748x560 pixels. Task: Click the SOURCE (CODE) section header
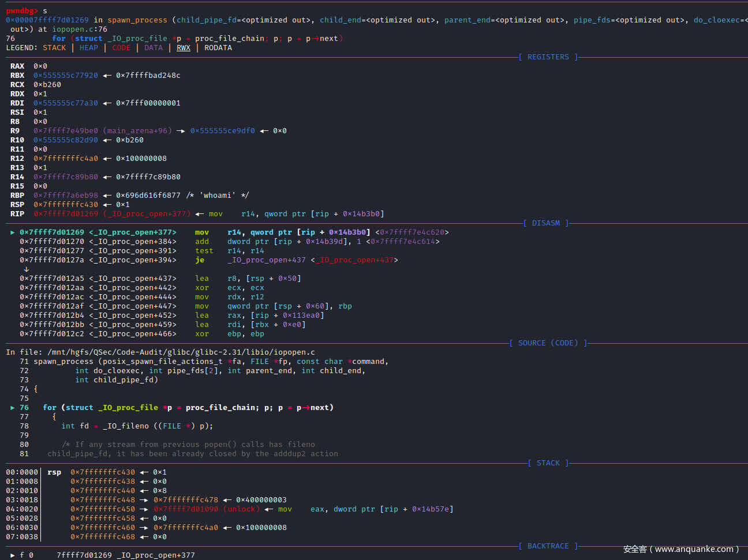tap(548, 343)
